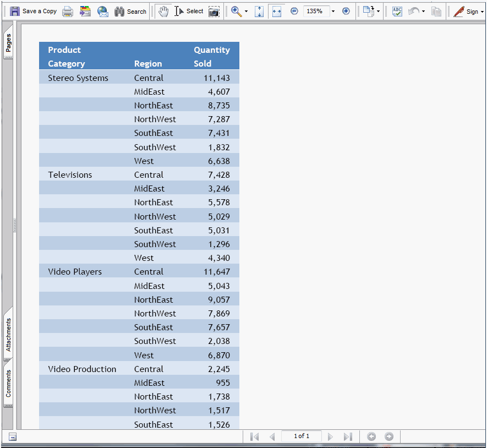Click the Televisions category cell
Image resolution: width=487 pixels, height=448 pixels.
click(70, 175)
